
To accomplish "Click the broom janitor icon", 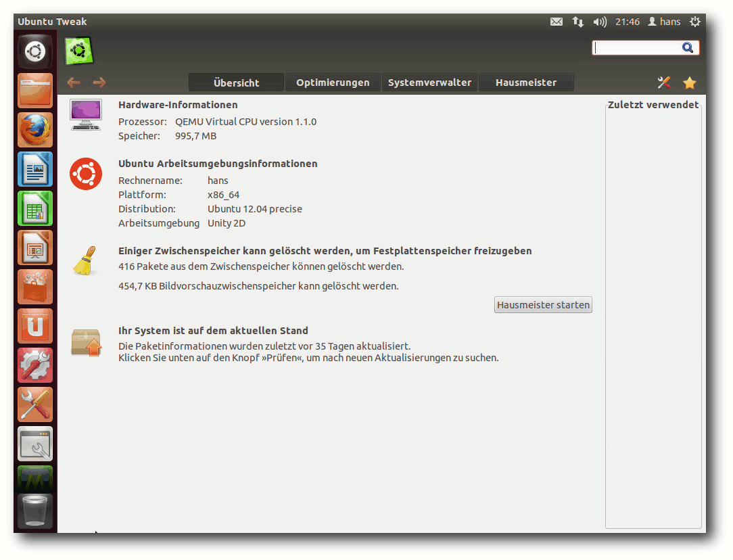I will (x=85, y=261).
